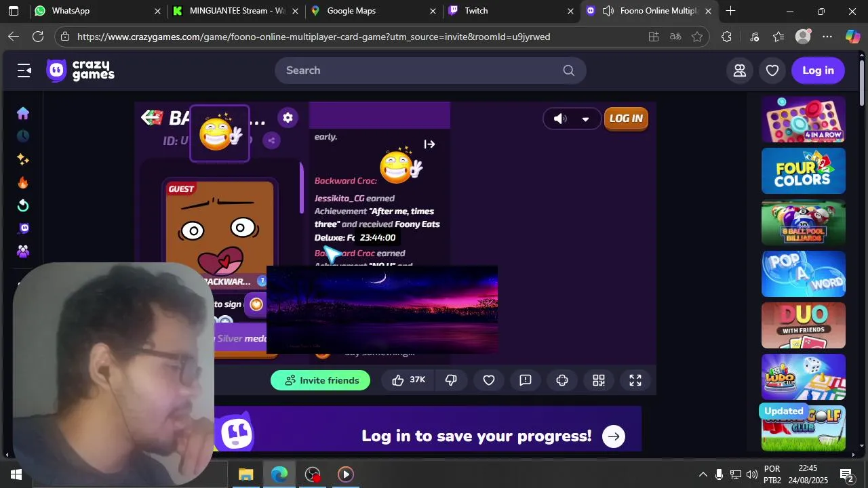Click the search magnifier icon

569,70
